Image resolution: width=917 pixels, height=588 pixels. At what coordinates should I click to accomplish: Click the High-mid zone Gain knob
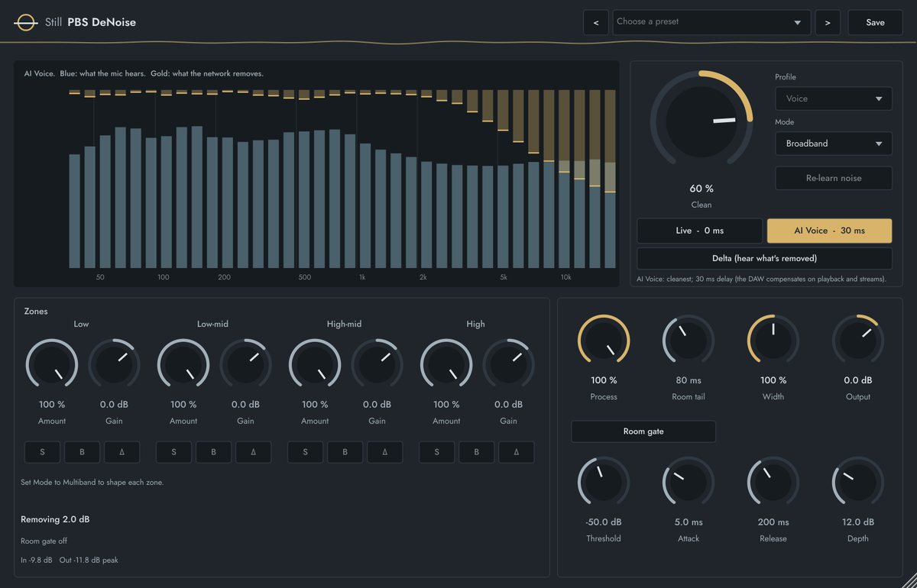377,365
